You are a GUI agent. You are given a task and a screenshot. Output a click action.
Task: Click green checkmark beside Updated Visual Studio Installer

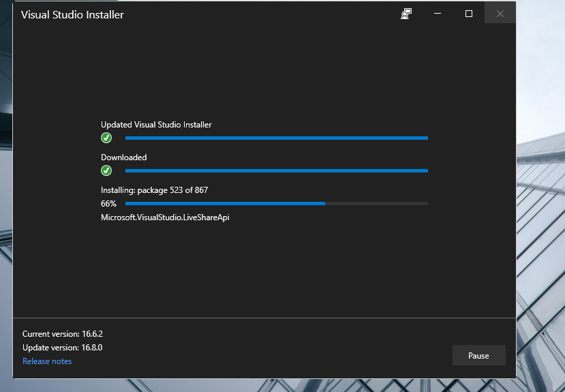[x=106, y=138]
